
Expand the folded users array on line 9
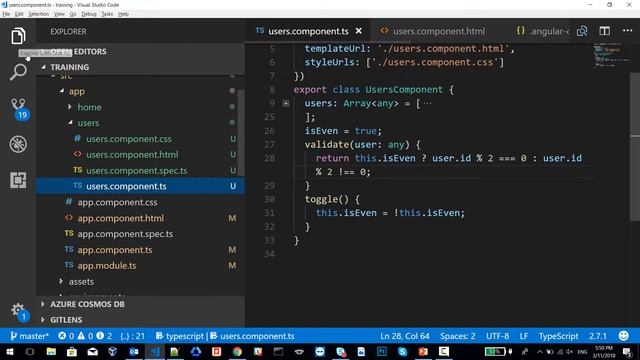[x=286, y=103]
